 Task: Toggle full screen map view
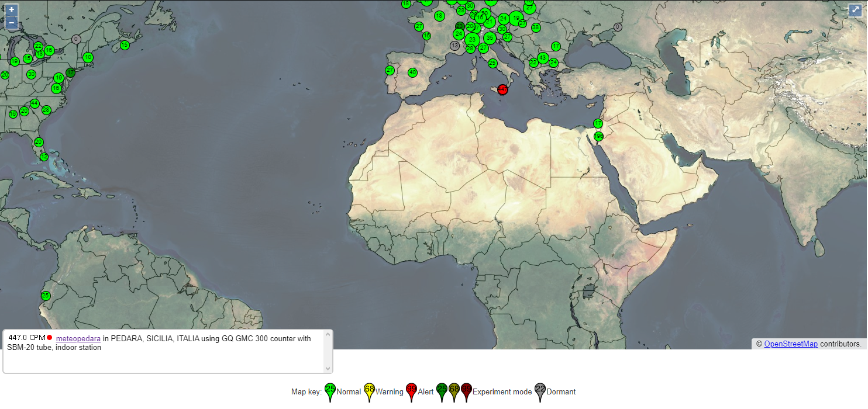tap(855, 10)
